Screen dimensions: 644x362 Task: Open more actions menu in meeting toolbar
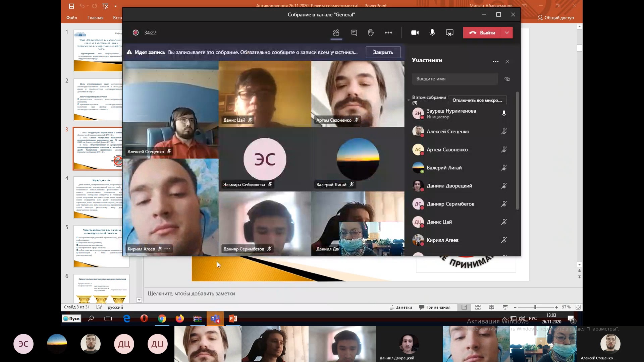(x=388, y=33)
